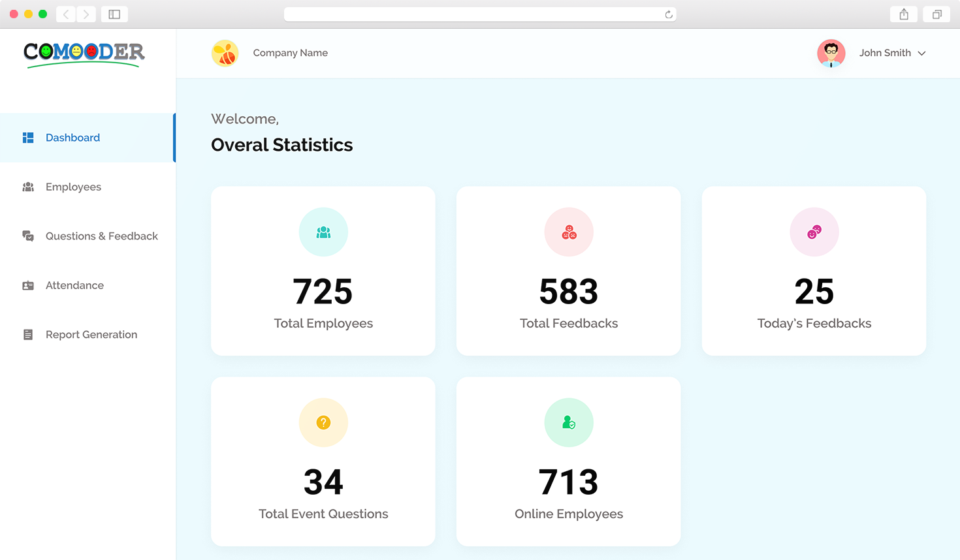Click the Dashboard grid icon in sidebar

(28, 138)
